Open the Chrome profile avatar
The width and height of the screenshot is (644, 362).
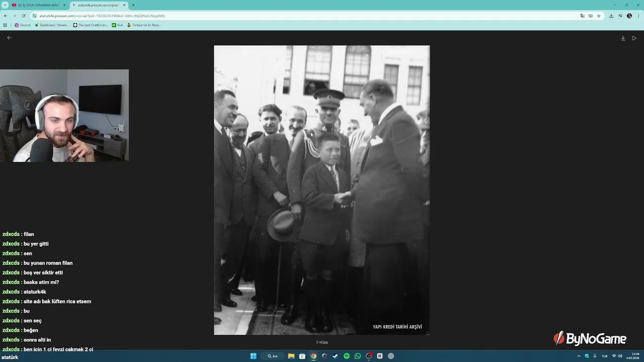coord(629,16)
